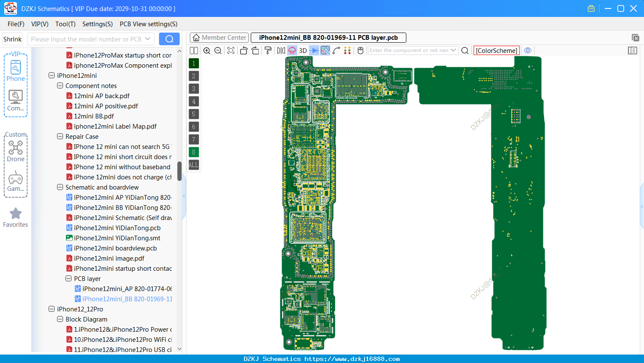Search the entered component or net
This screenshot has width=644, height=363.
[x=465, y=50]
